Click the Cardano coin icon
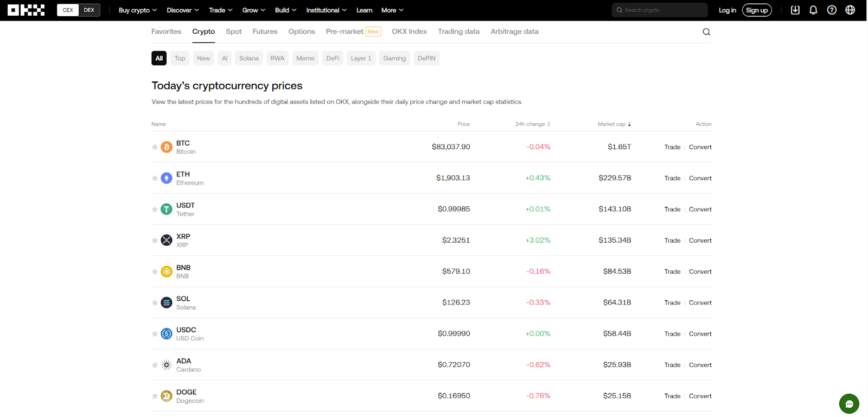The image size is (868, 417). tap(167, 365)
